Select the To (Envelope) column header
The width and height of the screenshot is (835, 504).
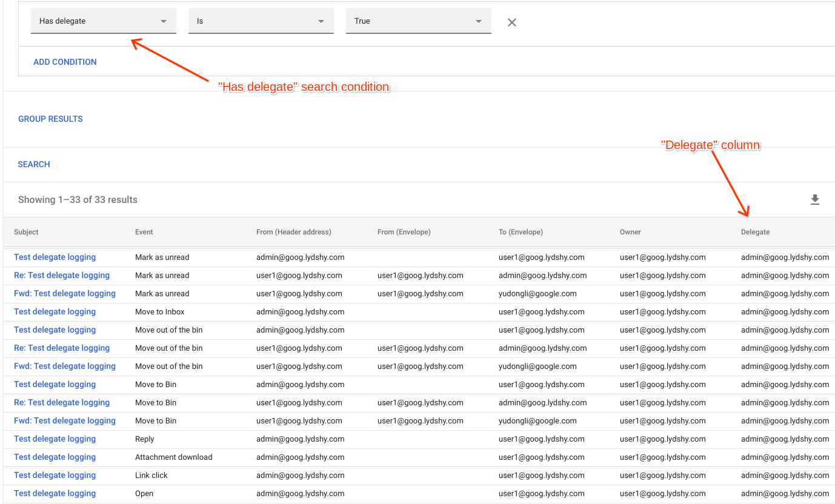pos(521,232)
